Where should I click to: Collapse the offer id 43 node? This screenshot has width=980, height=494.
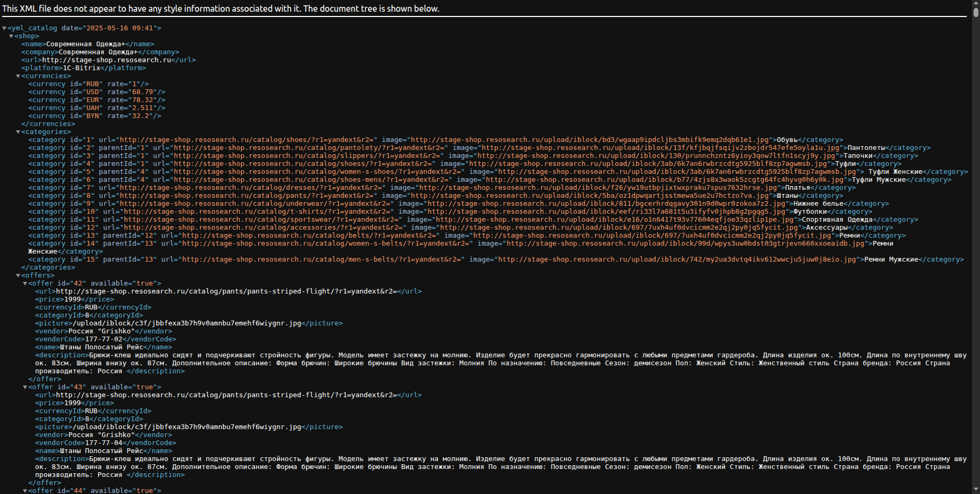[25, 387]
